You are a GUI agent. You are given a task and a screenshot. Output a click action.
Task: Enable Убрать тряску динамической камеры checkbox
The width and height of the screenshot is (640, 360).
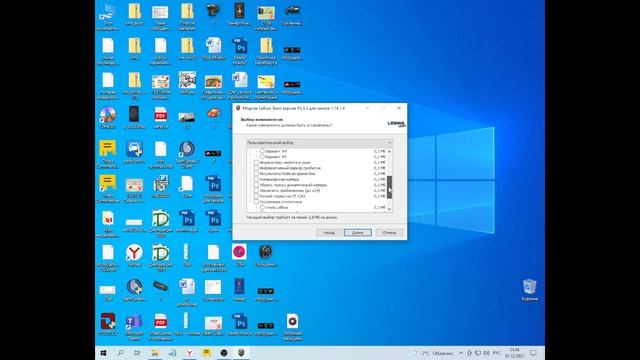point(256,185)
